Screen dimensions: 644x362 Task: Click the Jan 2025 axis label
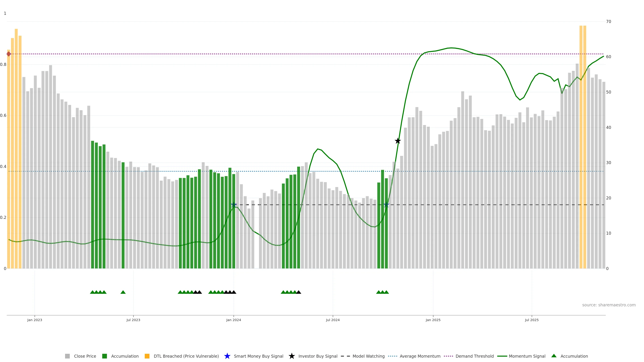tap(433, 320)
